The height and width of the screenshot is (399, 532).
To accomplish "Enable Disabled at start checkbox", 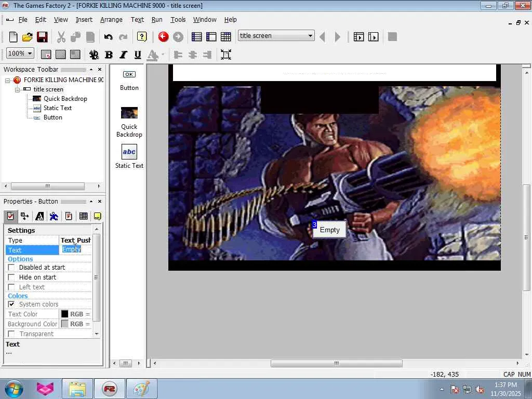I will point(11,268).
